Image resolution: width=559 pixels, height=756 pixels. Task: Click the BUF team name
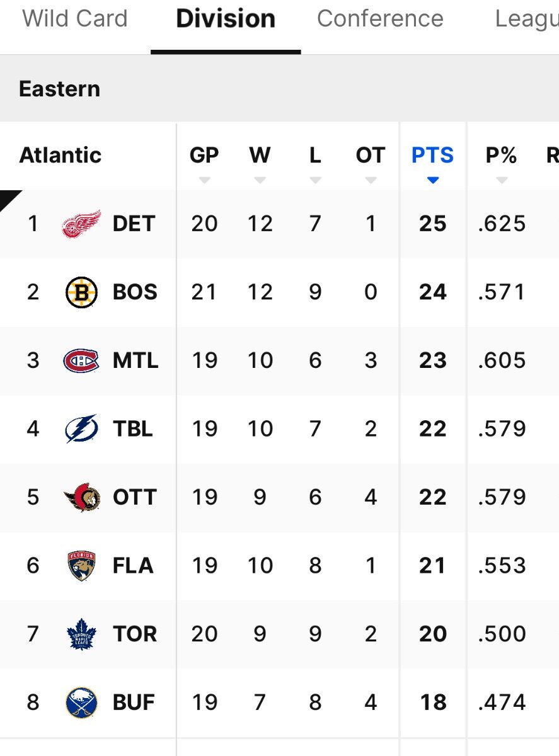coord(134,702)
